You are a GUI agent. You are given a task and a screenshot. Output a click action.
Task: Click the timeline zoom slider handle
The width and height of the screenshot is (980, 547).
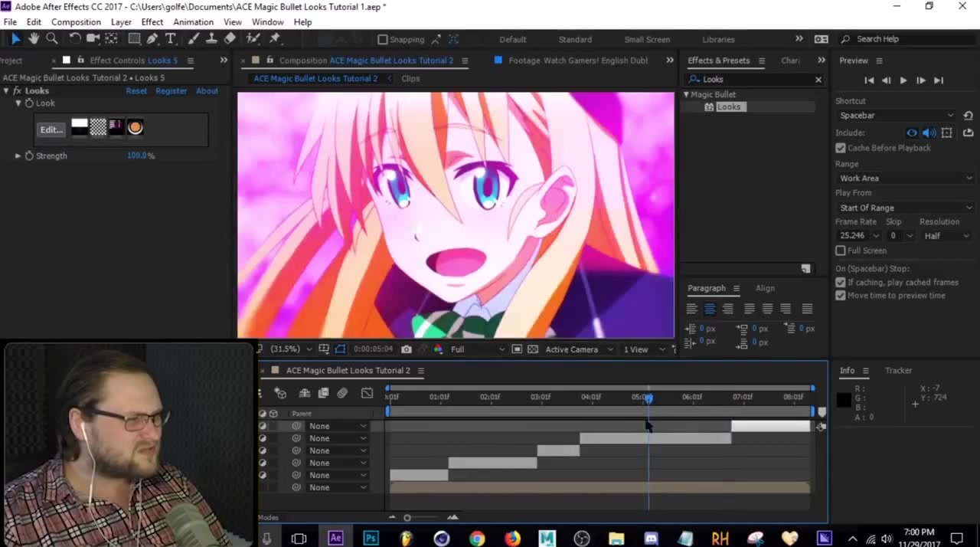coord(407,518)
